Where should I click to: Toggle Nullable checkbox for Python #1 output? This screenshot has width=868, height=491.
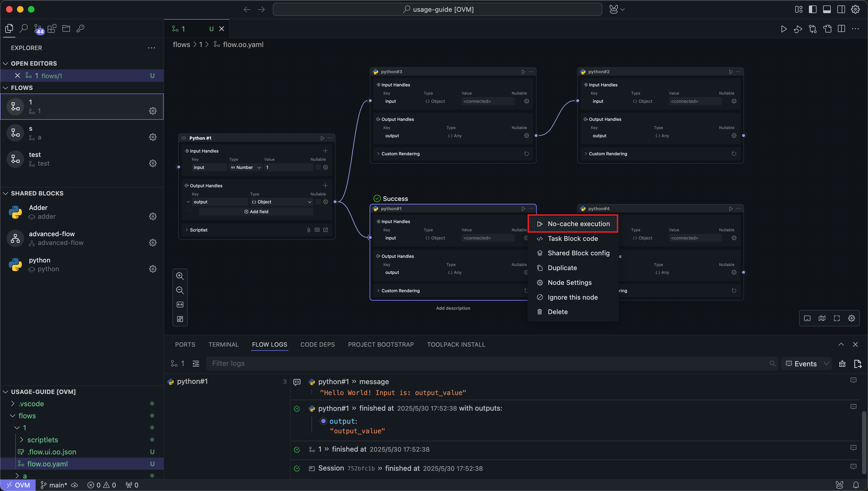(318, 202)
